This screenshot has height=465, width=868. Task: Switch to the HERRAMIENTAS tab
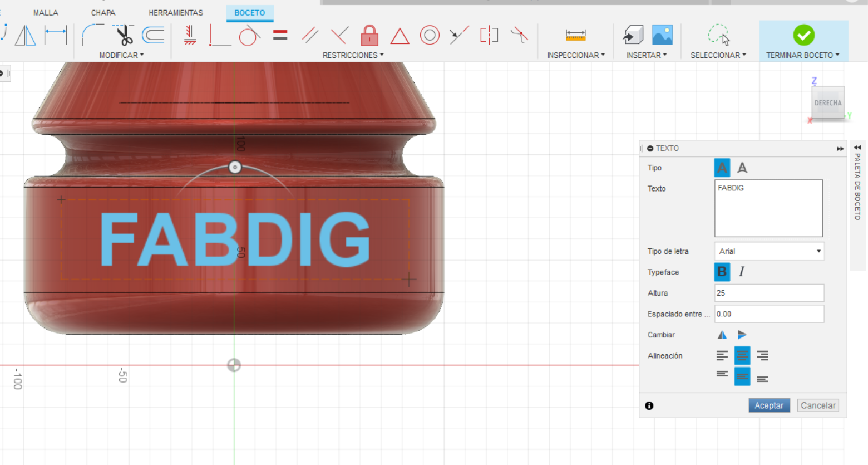click(x=176, y=12)
